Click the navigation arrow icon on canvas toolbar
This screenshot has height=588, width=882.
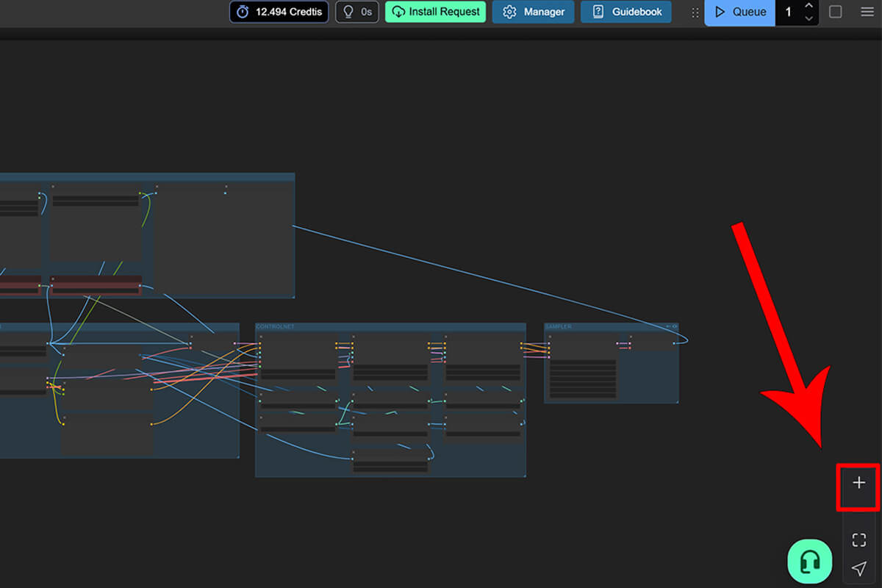858,568
